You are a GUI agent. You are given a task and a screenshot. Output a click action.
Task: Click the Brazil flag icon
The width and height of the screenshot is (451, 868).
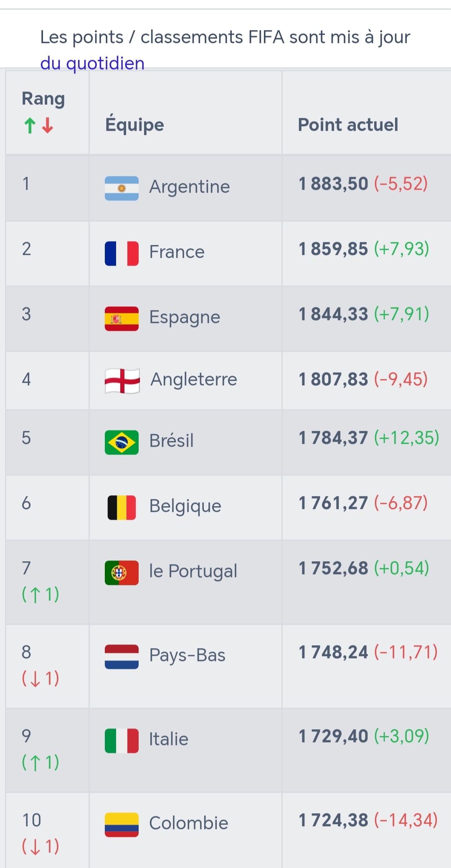[x=122, y=442]
